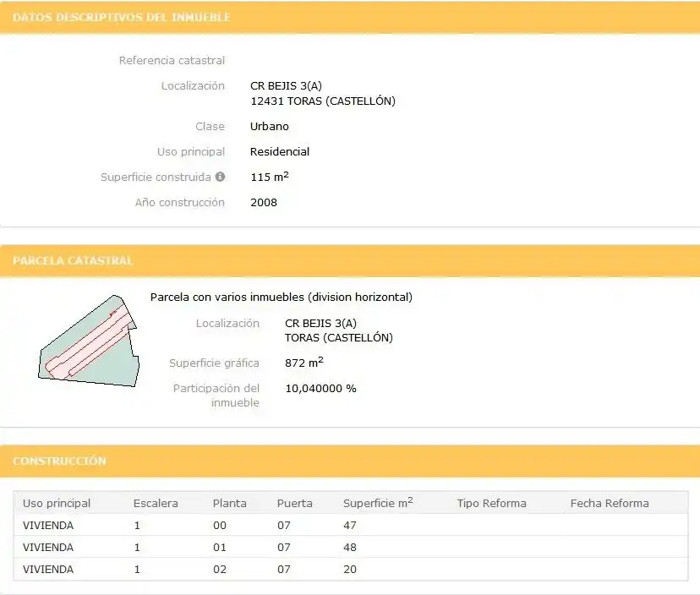Click the VIVIENDA row for planta 02

tap(351, 569)
